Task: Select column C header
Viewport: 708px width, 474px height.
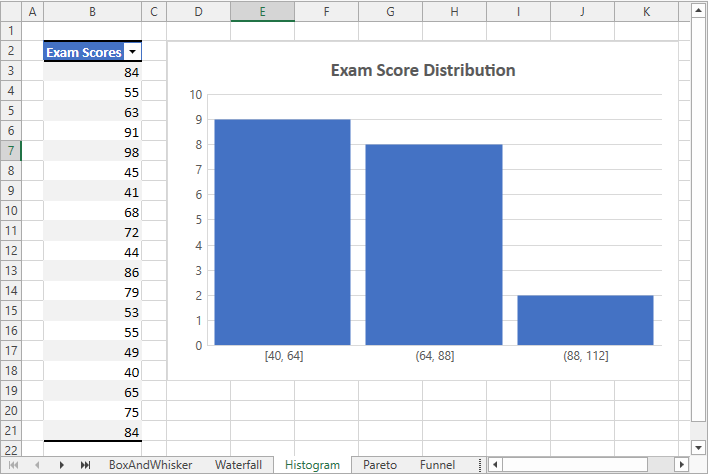Action: [x=154, y=11]
